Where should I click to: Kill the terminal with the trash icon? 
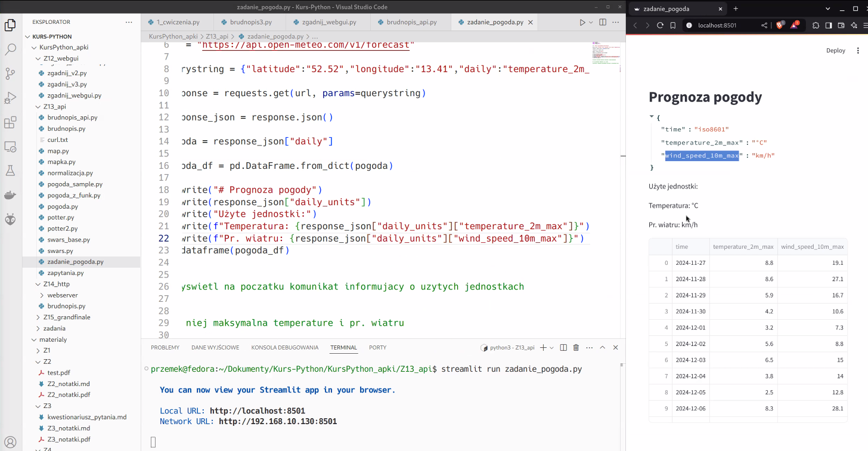click(x=576, y=347)
